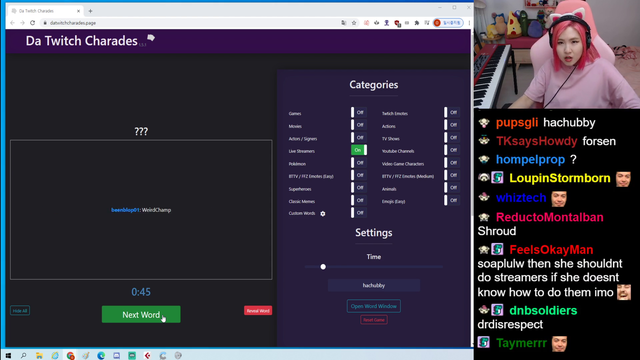Open File Explorer from the taskbar
640x360 pixels.
coord(39,356)
